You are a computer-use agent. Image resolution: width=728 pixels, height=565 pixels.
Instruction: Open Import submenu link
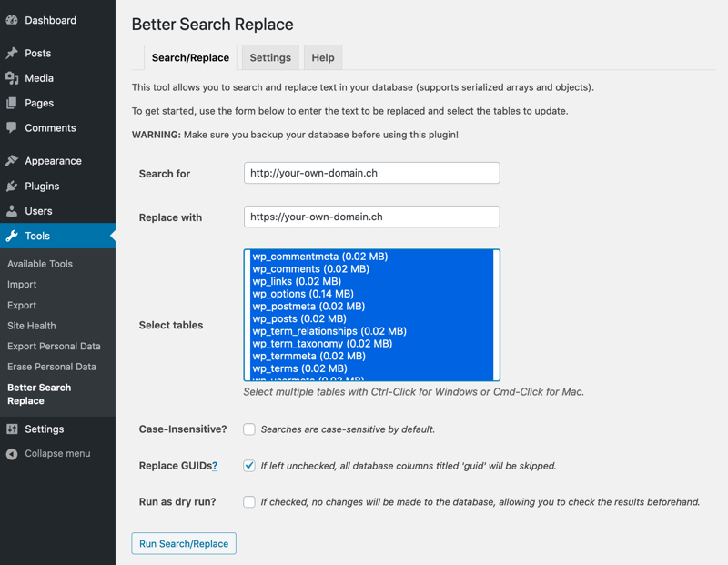tap(22, 285)
